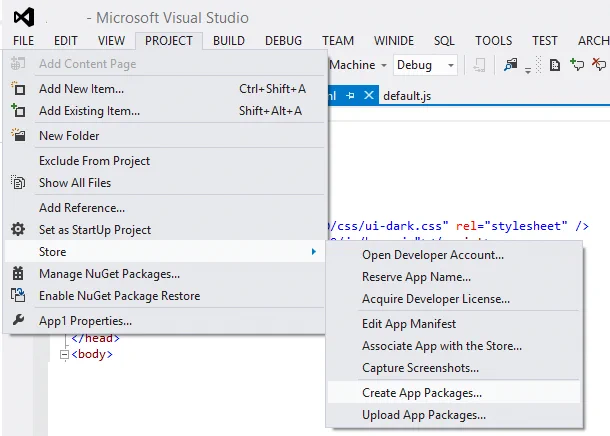This screenshot has height=436, width=610.
Task: Choose Manage NuGet Packages entry
Action: pyautogui.click(x=165, y=274)
